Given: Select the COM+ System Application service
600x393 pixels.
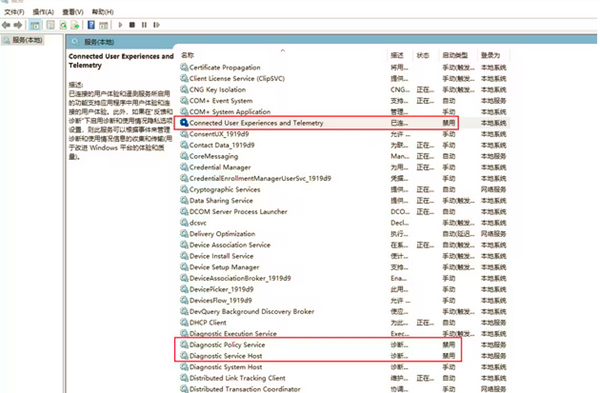Looking at the screenshot, I should click(x=343, y=112).
